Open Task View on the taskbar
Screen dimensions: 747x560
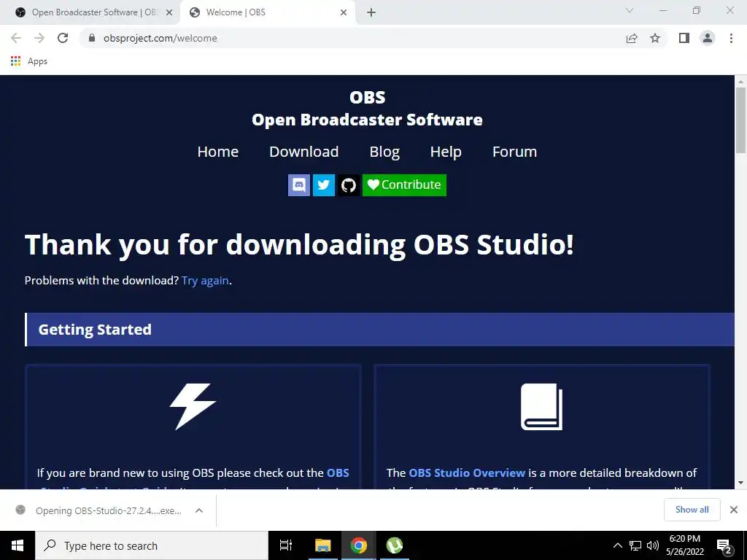click(x=286, y=545)
